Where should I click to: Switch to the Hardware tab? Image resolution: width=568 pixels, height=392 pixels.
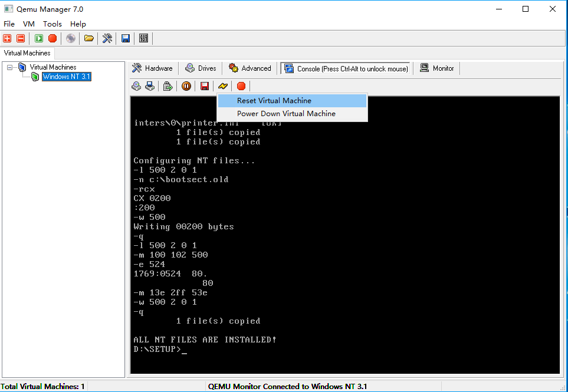(x=153, y=68)
